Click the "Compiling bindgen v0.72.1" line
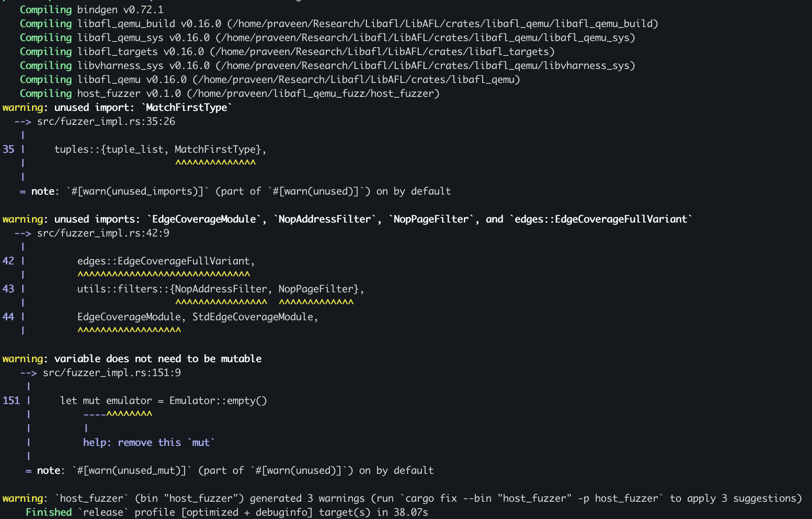This screenshot has height=519, width=812. [91, 10]
